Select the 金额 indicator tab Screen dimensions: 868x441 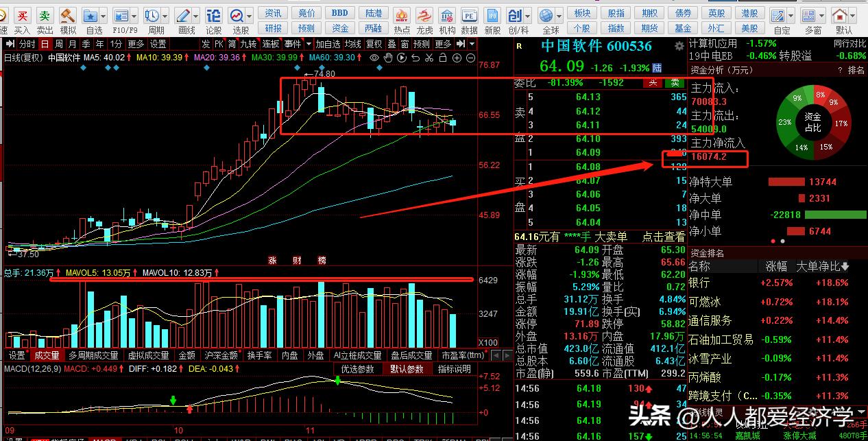click(x=186, y=355)
